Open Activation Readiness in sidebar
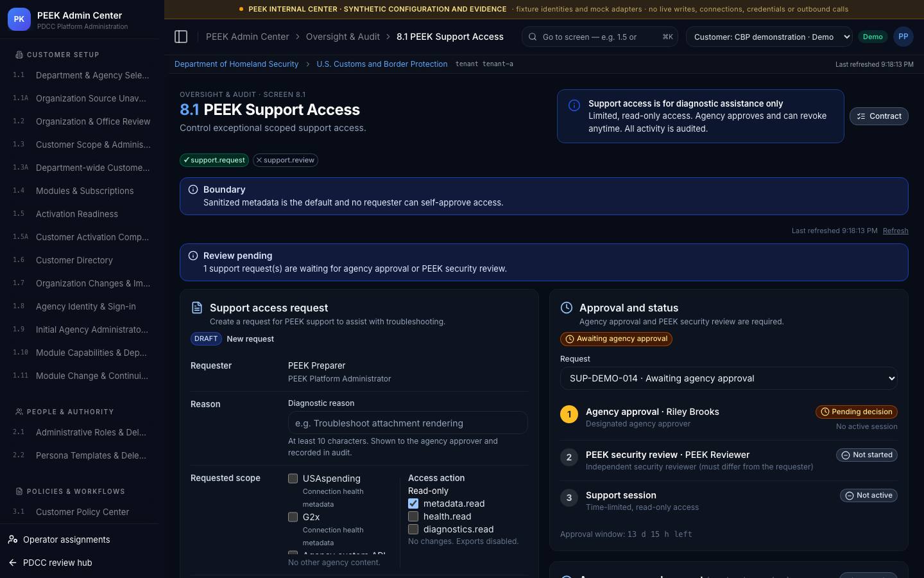 [x=81, y=214]
